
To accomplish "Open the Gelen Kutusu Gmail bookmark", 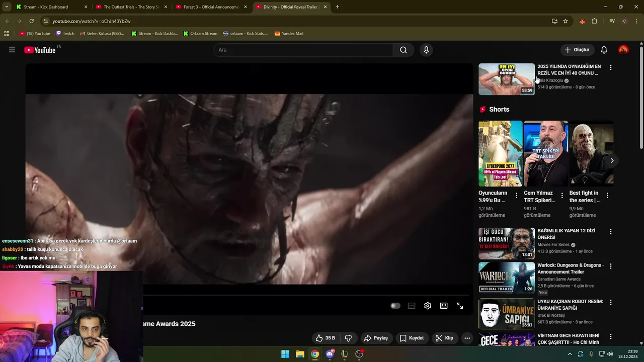I will (x=102, y=34).
